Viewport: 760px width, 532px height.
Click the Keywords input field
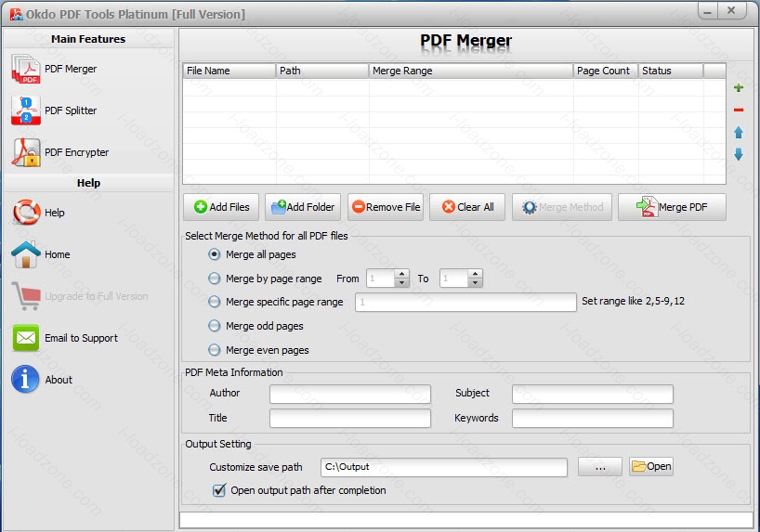pyautogui.click(x=592, y=418)
